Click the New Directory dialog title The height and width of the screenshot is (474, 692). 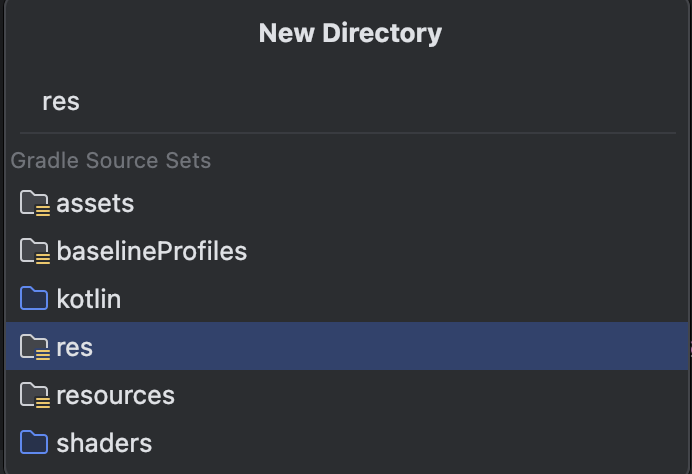(350, 33)
